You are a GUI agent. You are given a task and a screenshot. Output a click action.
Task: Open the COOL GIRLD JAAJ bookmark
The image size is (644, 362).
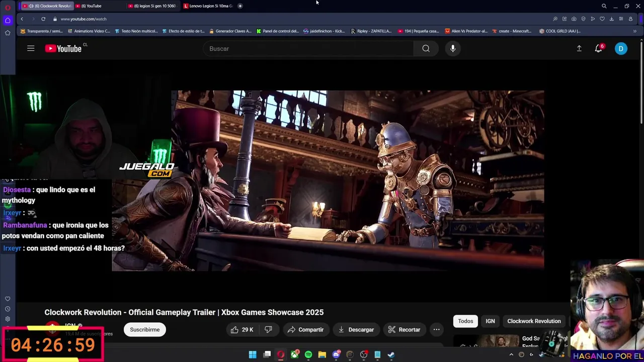point(560,31)
